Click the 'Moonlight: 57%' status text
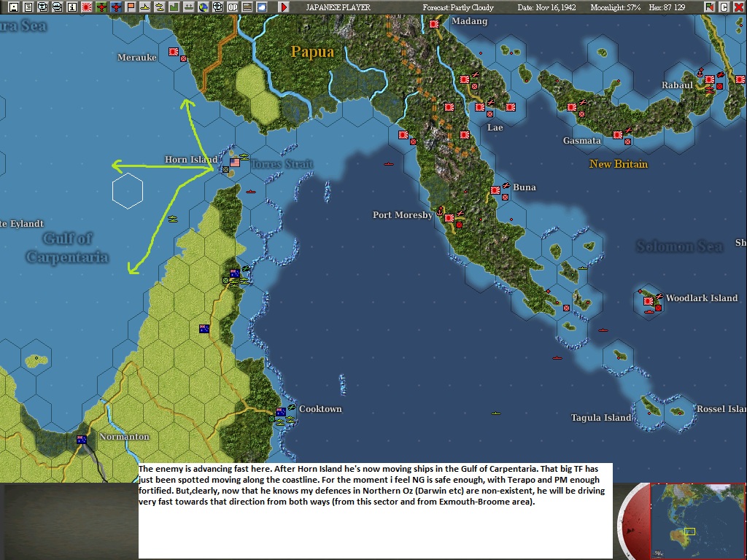Viewport: 747px width, 560px height. (x=615, y=7)
